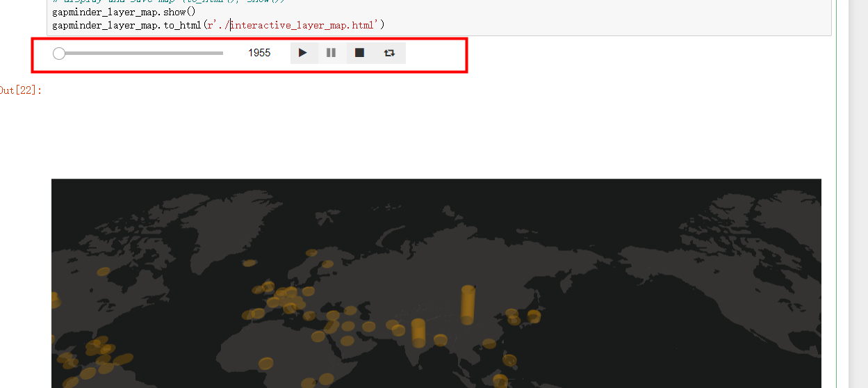Select the 1955 year value
Image resolution: width=868 pixels, height=388 pixels.
[259, 53]
